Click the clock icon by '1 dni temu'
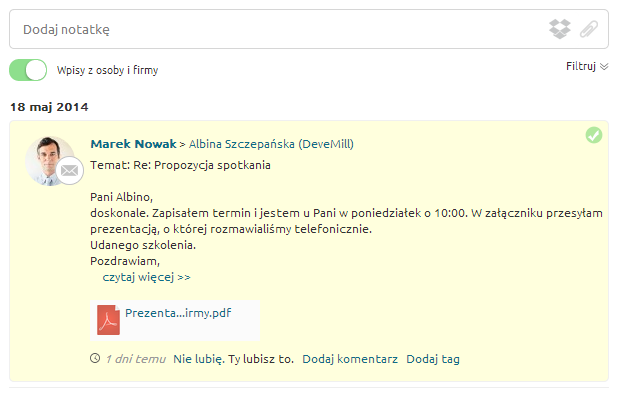 [95, 358]
